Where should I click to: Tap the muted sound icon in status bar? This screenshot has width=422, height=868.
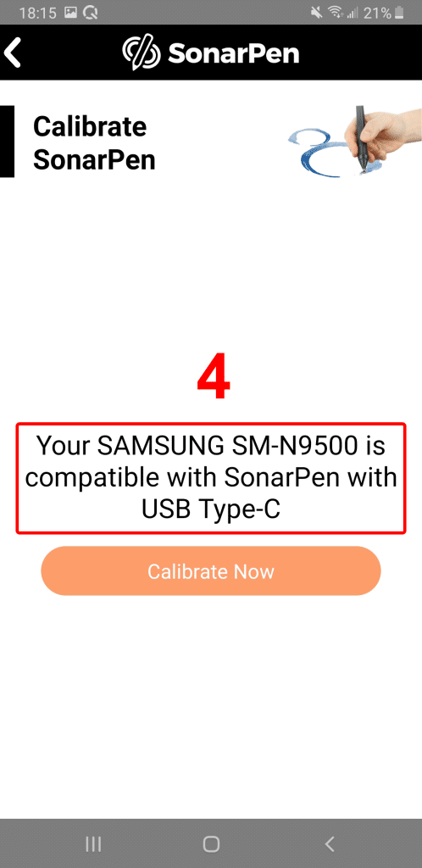click(x=317, y=13)
